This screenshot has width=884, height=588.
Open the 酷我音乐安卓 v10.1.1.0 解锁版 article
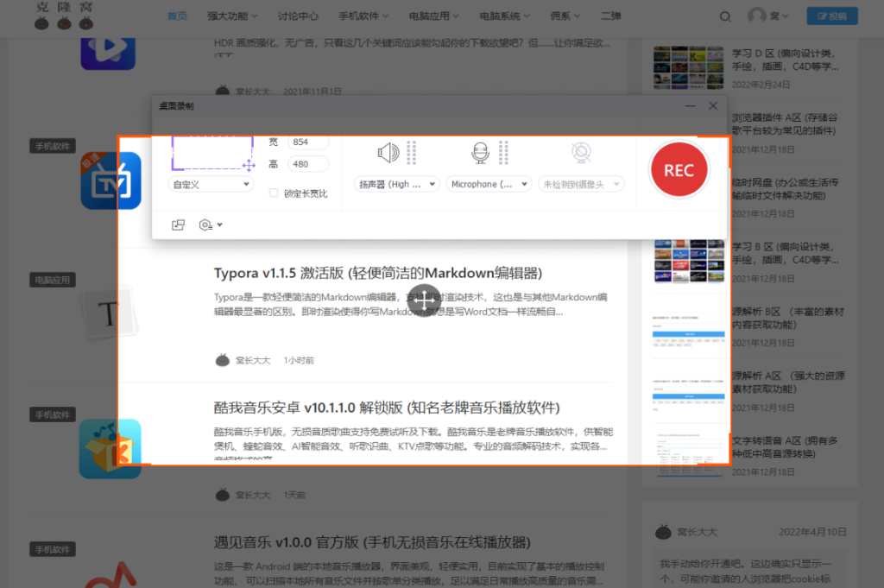click(387, 408)
